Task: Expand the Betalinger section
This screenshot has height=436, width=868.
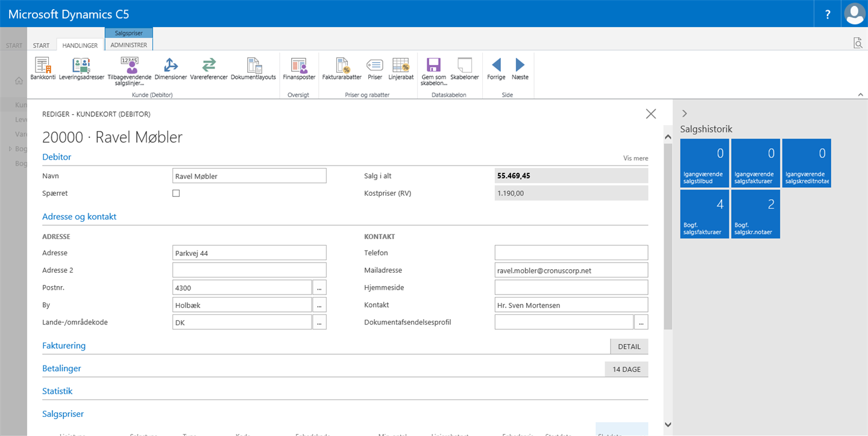Action: click(x=61, y=369)
